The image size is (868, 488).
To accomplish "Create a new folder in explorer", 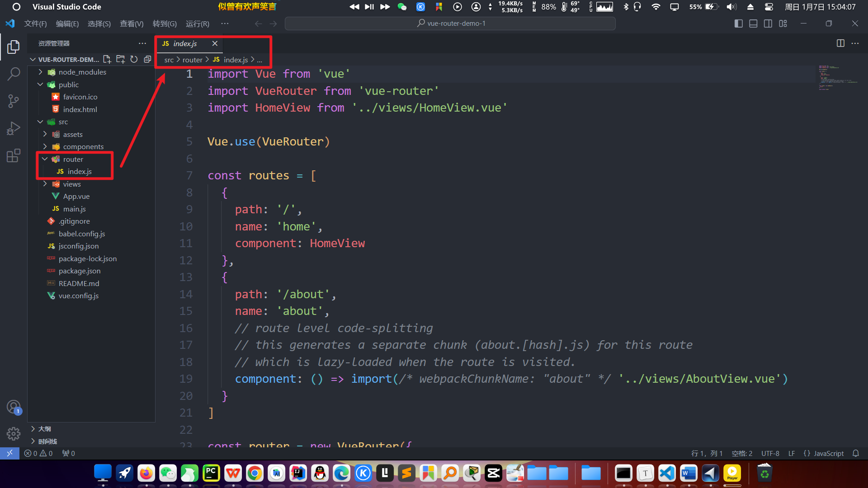I will [x=120, y=59].
